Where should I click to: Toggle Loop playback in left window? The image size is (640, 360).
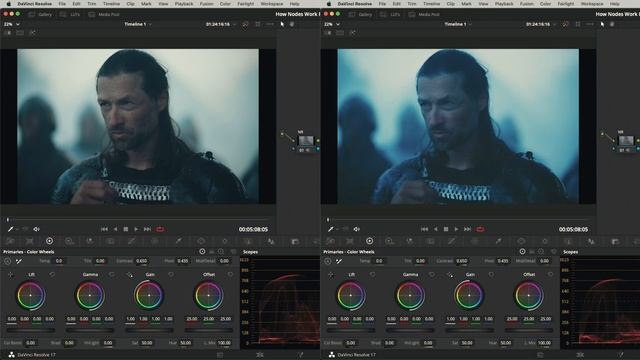(x=160, y=229)
